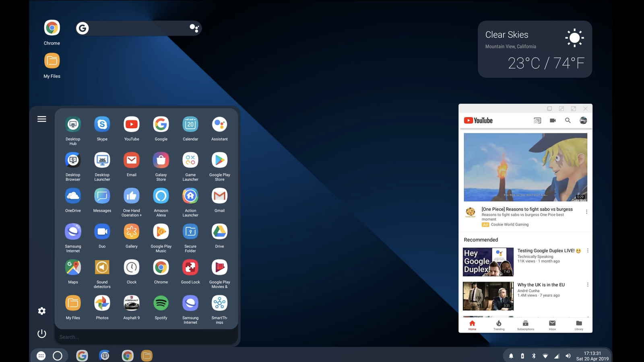Switch to YouTube Subscriptions tab
644x362 pixels.
(525, 325)
